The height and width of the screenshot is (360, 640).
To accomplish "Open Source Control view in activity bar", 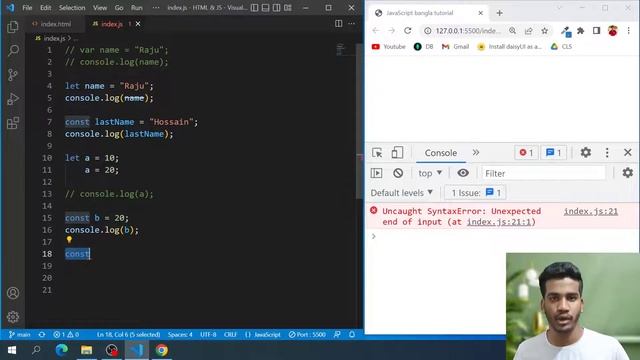I will (13, 75).
